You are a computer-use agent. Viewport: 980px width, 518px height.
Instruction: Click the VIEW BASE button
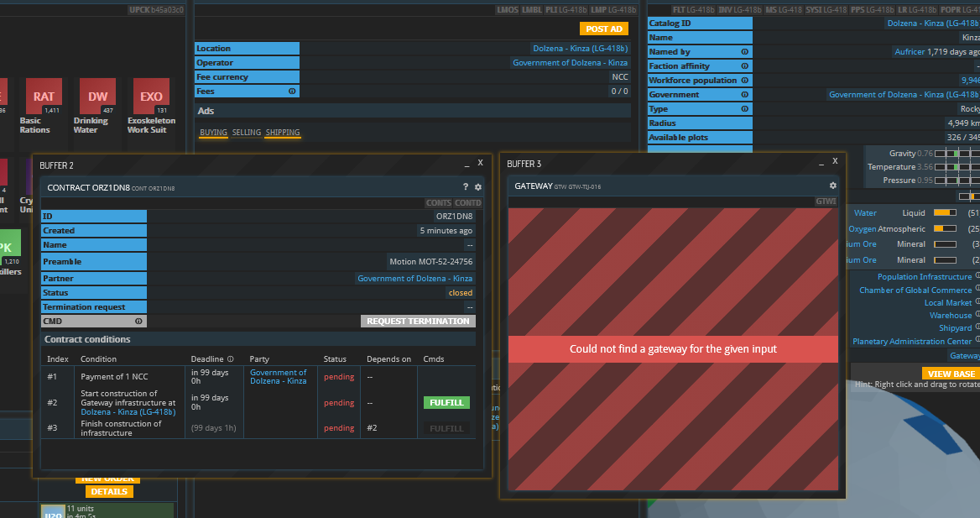coord(951,374)
